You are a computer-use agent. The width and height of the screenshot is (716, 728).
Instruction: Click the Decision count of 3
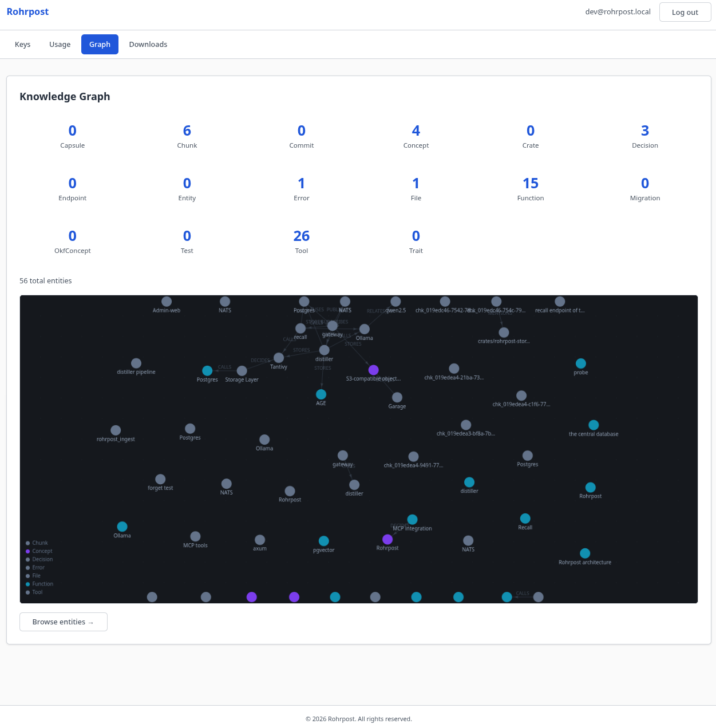coord(645,130)
